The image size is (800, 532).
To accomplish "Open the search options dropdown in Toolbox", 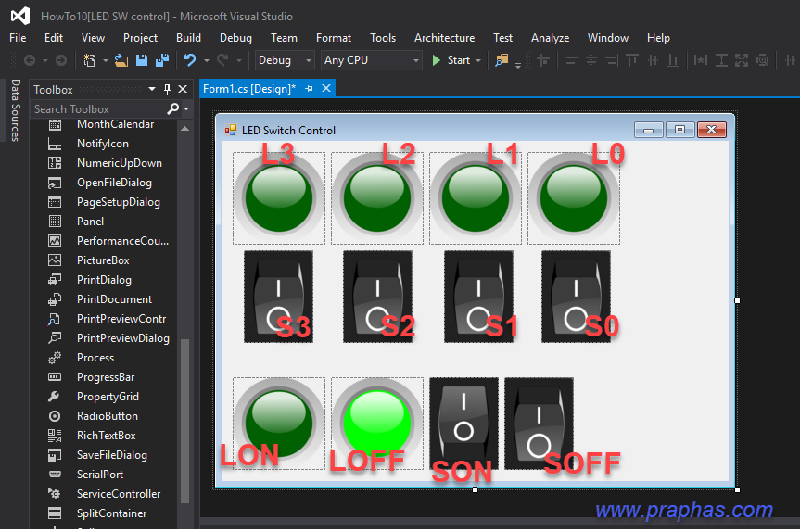I will [x=186, y=108].
